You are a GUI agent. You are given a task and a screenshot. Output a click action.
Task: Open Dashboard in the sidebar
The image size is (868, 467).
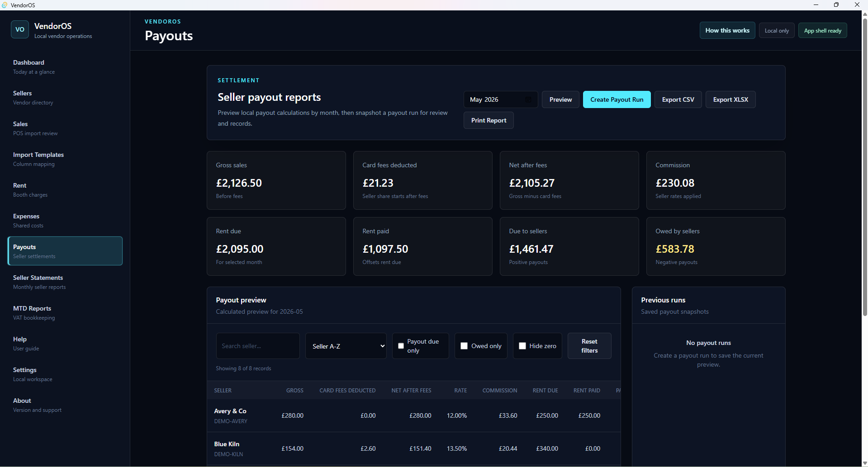click(65, 66)
